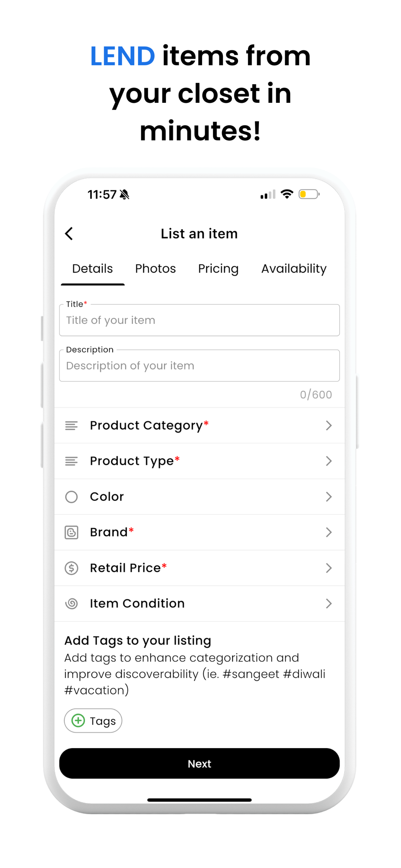Tap the battery icon in status bar
This screenshot has width=401, height=868.
click(308, 194)
